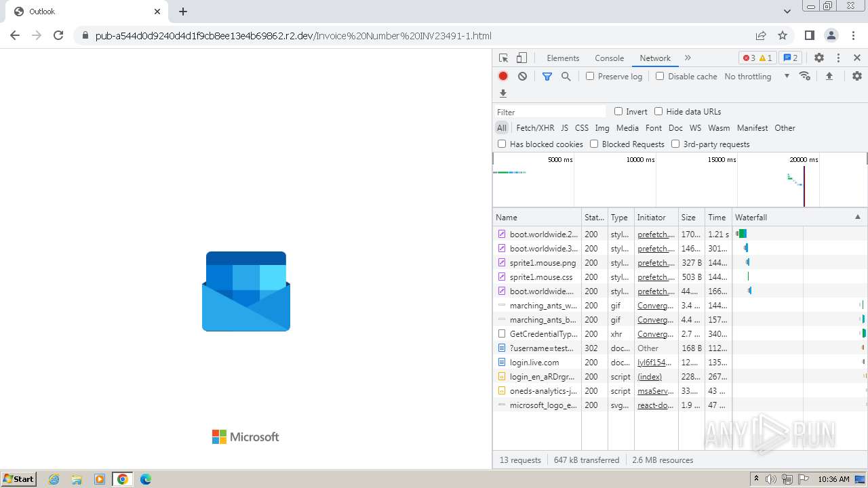
Task: Open the (index) initiator link
Action: pyautogui.click(x=650, y=376)
